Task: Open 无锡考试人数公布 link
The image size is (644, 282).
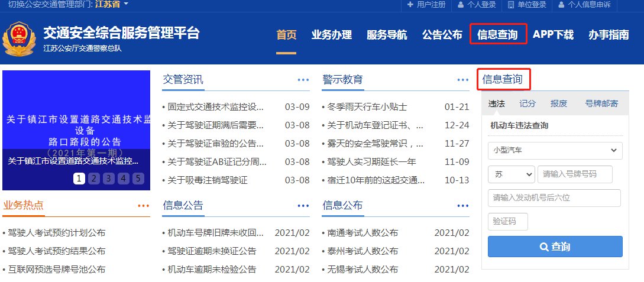Action: coord(363,269)
